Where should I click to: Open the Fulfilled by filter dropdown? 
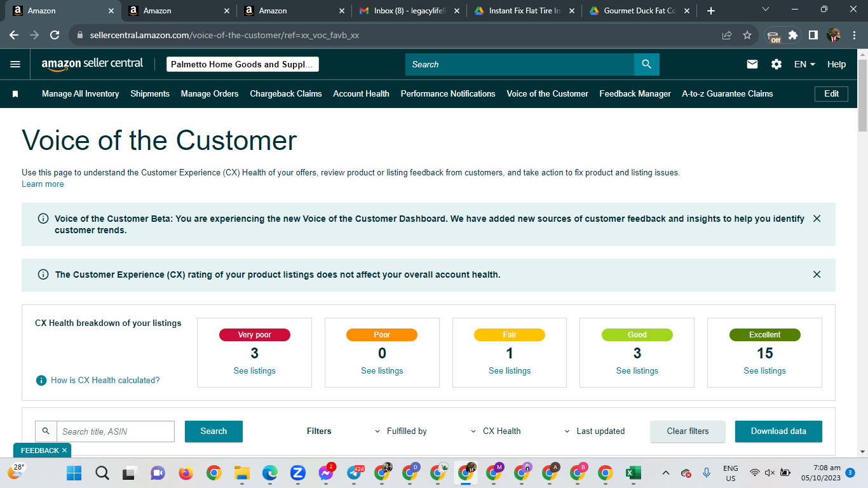pyautogui.click(x=401, y=431)
